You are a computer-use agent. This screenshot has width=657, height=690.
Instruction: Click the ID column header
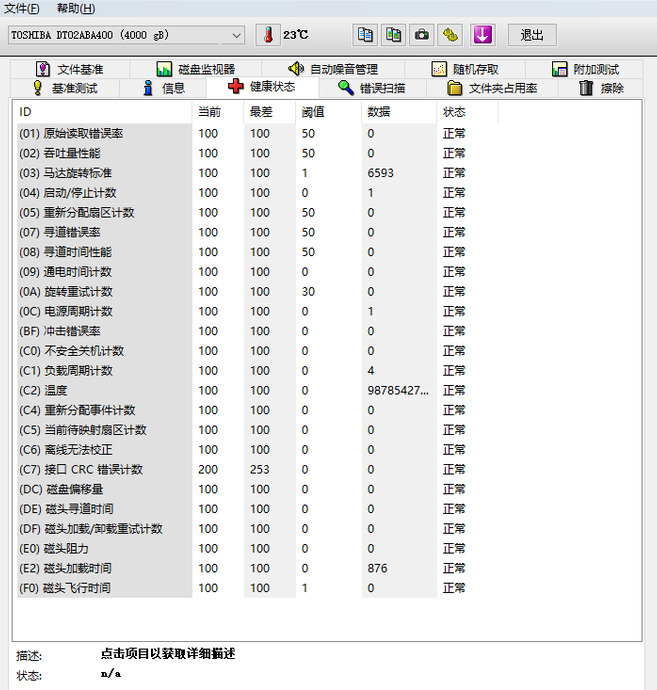pyautogui.click(x=103, y=112)
